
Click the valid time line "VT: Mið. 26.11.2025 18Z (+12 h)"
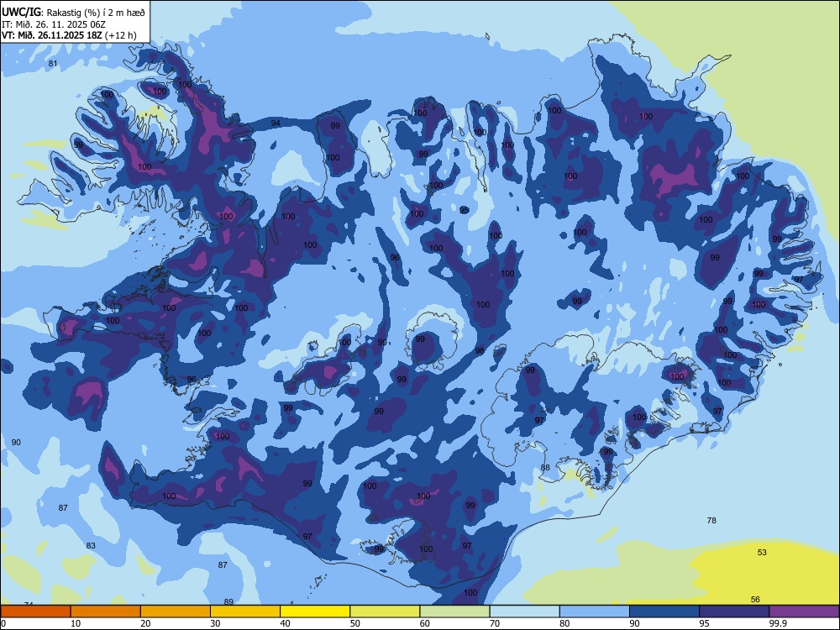tap(69, 36)
